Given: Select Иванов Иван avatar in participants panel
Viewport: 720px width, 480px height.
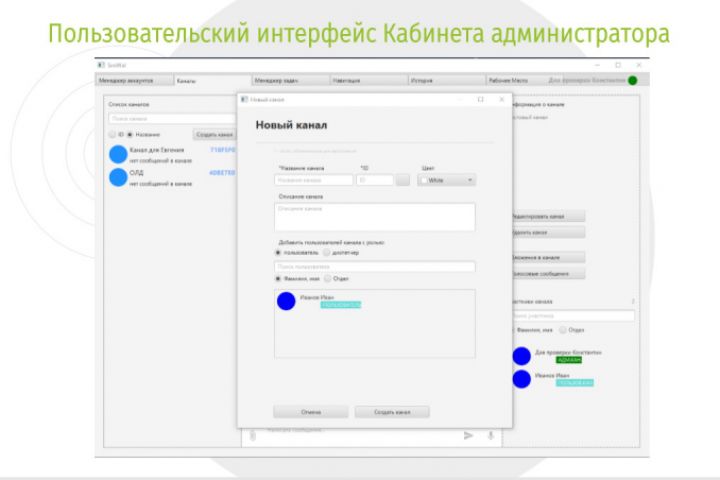Looking at the screenshot, I should [522, 379].
